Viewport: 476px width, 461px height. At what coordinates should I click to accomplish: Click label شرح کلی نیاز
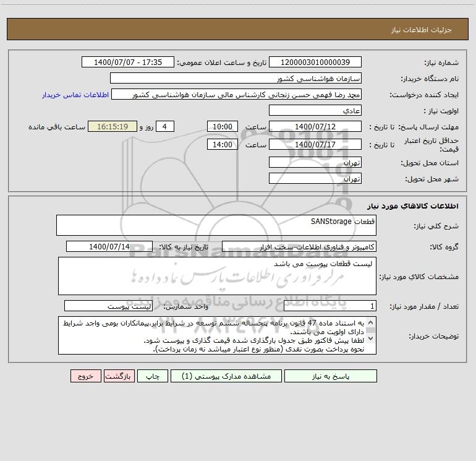coord(436,226)
